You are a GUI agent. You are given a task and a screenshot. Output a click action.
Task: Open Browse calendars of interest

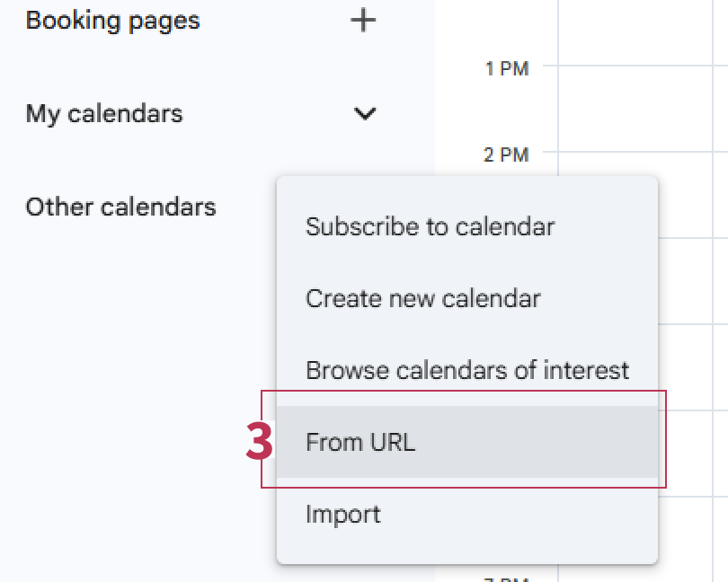pyautogui.click(x=466, y=370)
